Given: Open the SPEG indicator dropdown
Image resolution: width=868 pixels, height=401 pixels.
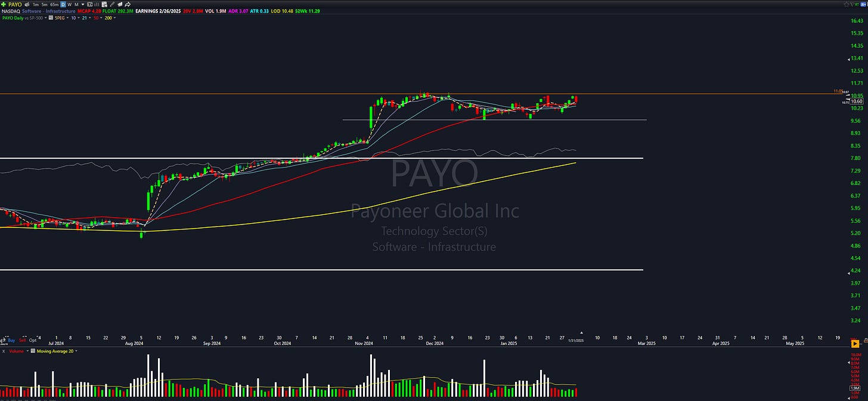Looking at the screenshot, I should (67, 18).
